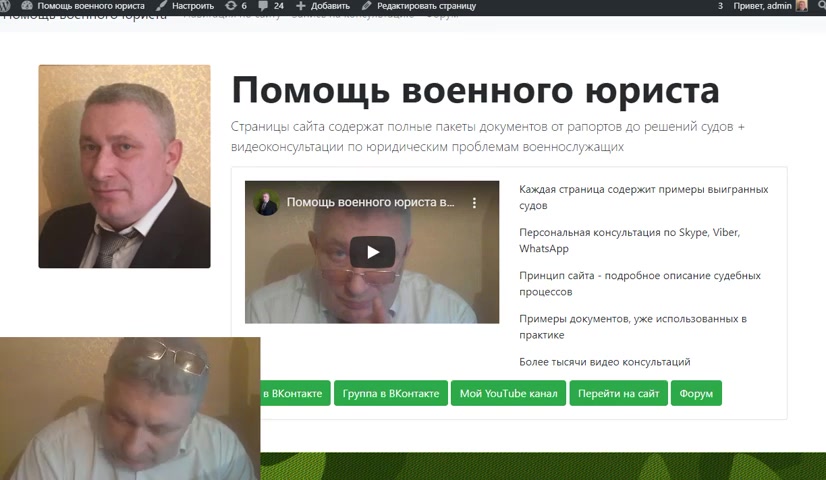Open the video title 'Помощь военного юриста в...'

370,202
